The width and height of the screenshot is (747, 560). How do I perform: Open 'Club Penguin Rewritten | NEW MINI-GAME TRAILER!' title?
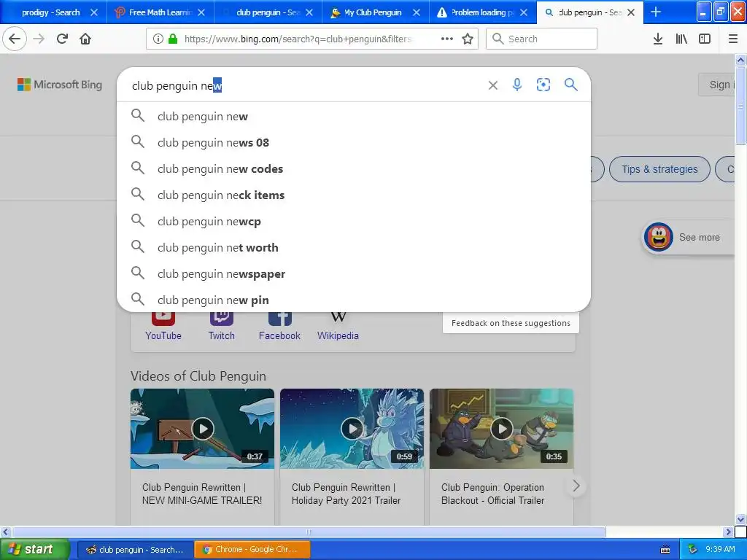pos(202,494)
